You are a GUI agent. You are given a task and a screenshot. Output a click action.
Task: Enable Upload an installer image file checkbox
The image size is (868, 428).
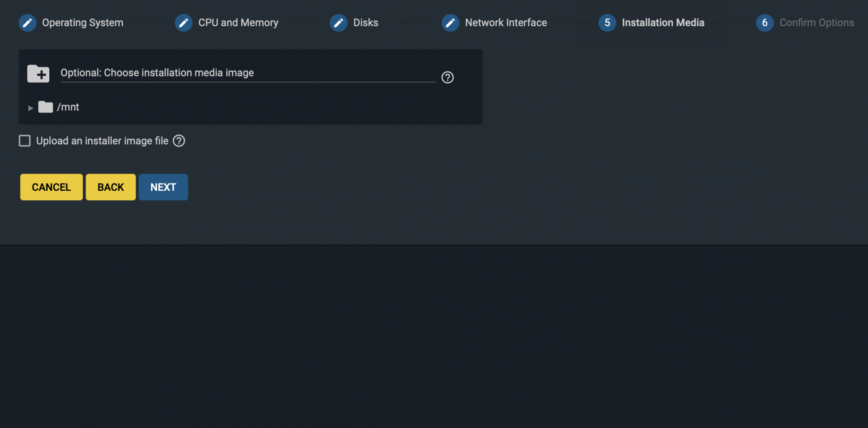click(x=25, y=141)
